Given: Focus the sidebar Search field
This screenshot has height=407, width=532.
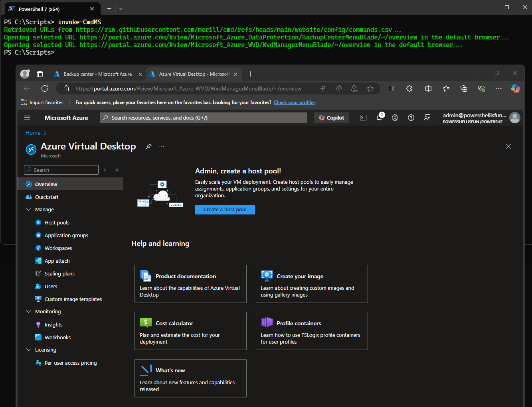Looking at the screenshot, I should 61,170.
